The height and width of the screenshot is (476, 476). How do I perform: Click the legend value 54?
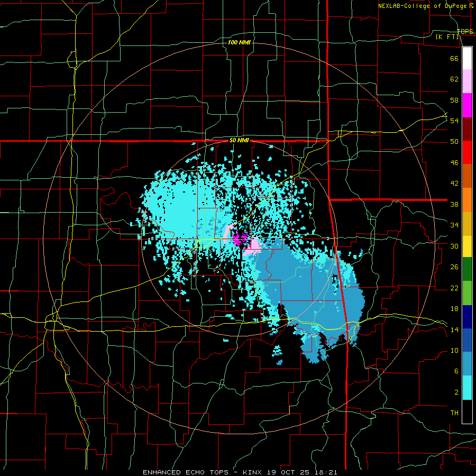click(x=454, y=121)
